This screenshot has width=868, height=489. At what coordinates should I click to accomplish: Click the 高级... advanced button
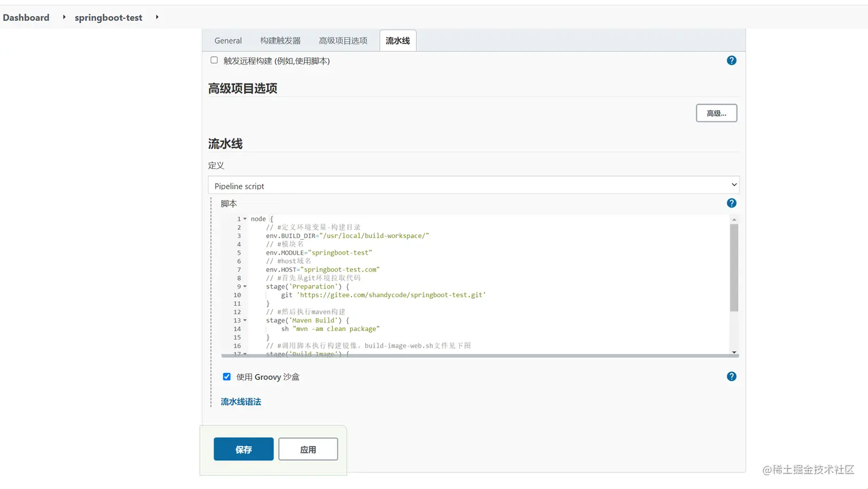(716, 113)
